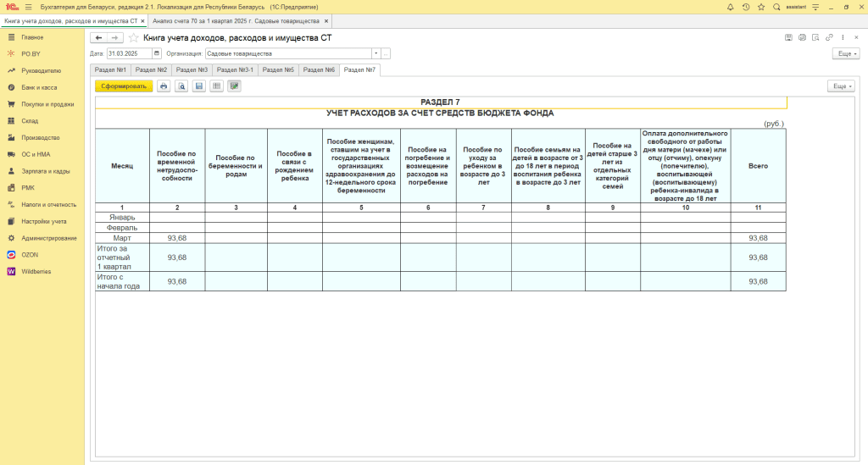868x465 pixels.
Task: Expand the Организация dropdown arrow
Action: coord(376,53)
